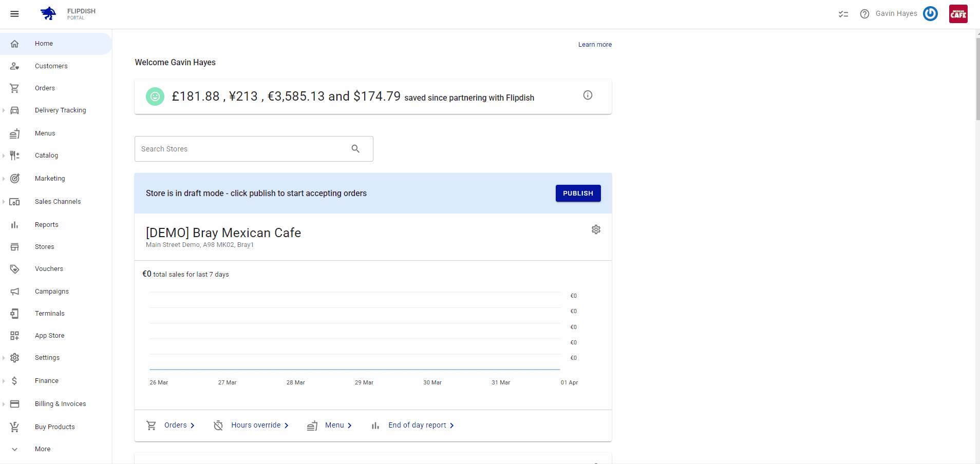This screenshot has height=464, width=980.
Task: Expand the Delivery Tracking submenu arrow
Action: (4, 110)
